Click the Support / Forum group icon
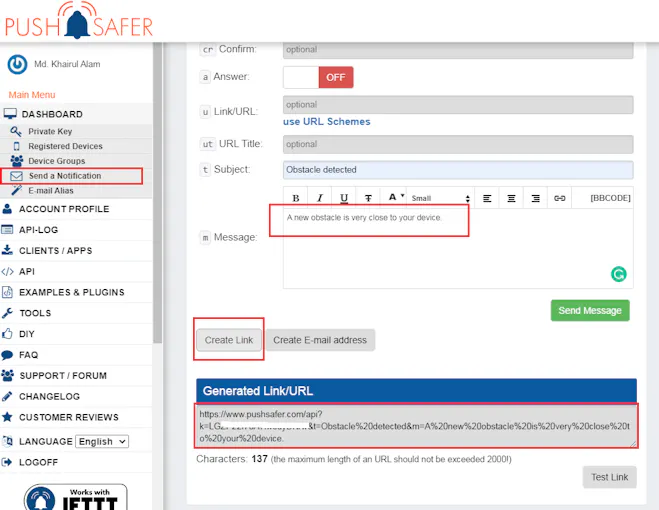The width and height of the screenshot is (659, 510). click(7, 375)
